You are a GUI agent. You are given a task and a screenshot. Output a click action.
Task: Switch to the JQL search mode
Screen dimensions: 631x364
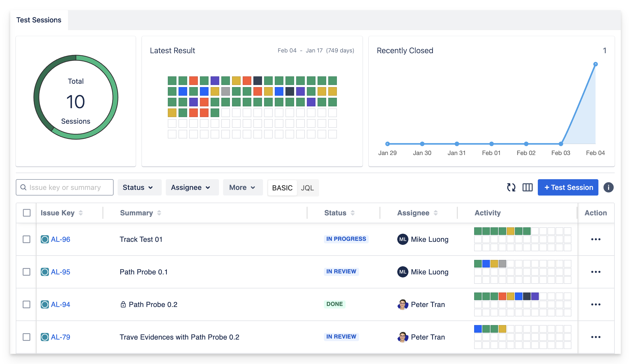(307, 188)
